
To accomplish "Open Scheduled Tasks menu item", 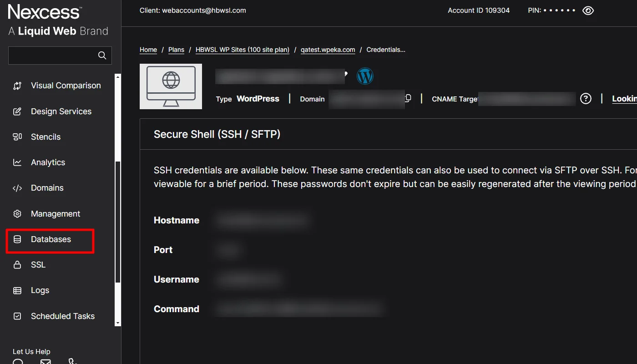I will (x=63, y=316).
